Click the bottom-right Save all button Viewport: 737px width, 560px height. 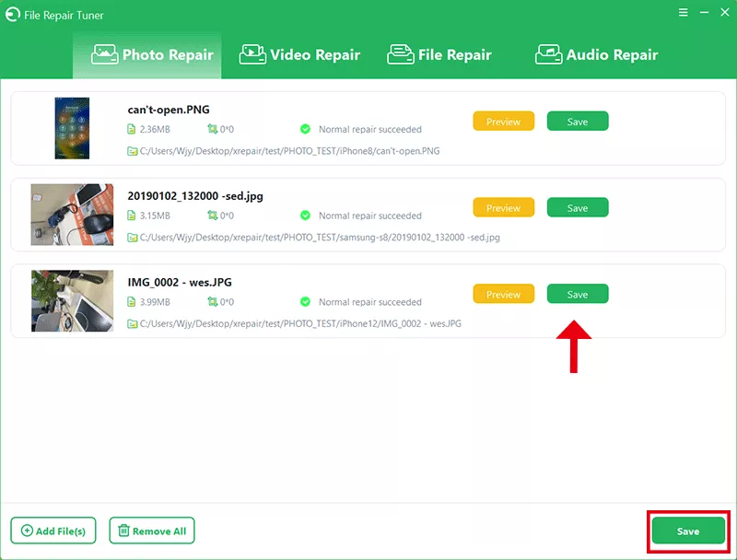[x=688, y=531]
